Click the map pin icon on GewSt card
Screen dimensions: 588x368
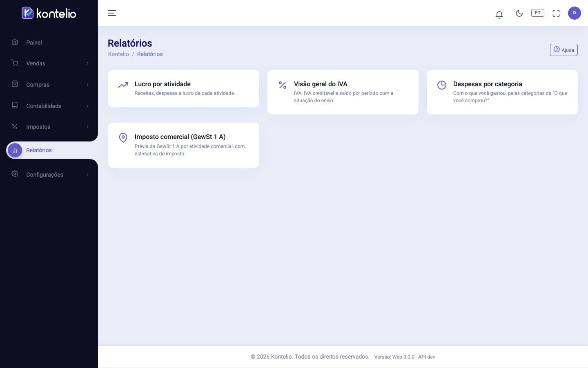123,138
